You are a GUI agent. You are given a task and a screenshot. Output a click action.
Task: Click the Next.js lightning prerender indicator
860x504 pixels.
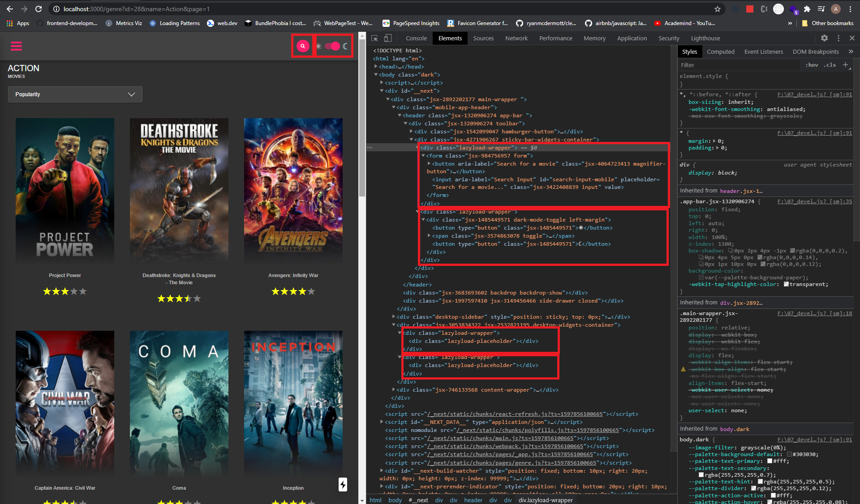point(343,484)
